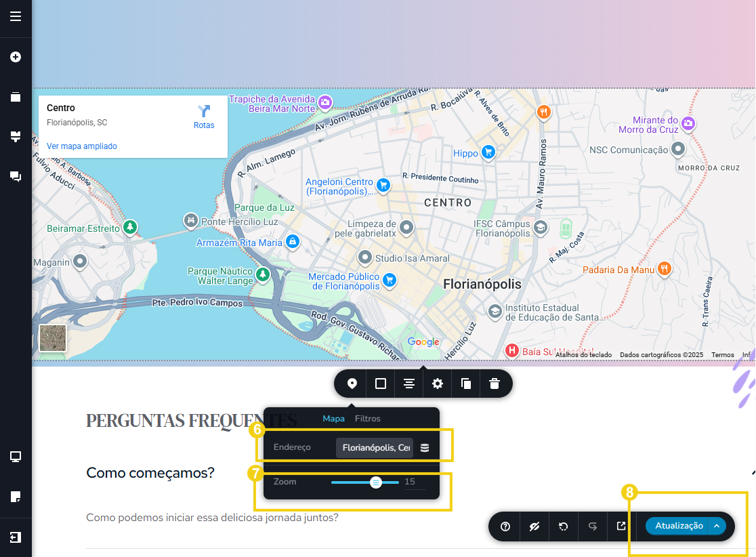
Task: Click Beiramar Estreito park marker
Action: 129,227
